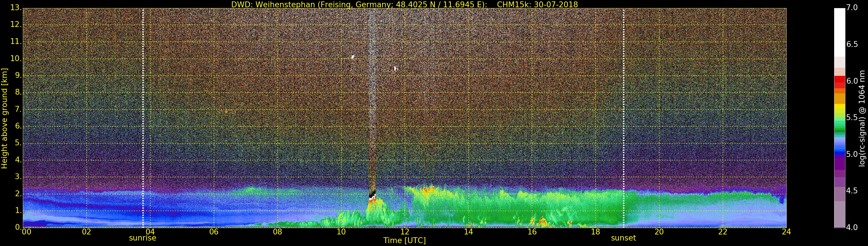868x246 pixels.
Task: Click the y-axis height label '2.'
Action: point(18,193)
